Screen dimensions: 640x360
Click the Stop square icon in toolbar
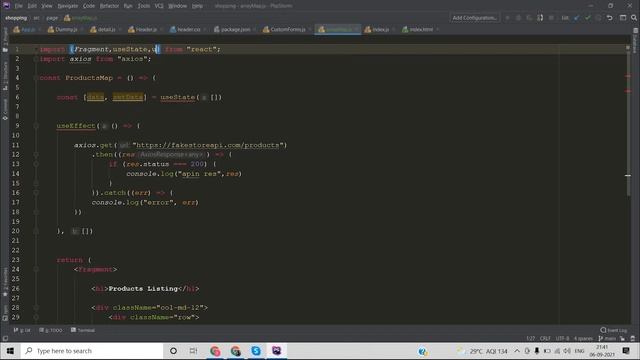[551, 18]
